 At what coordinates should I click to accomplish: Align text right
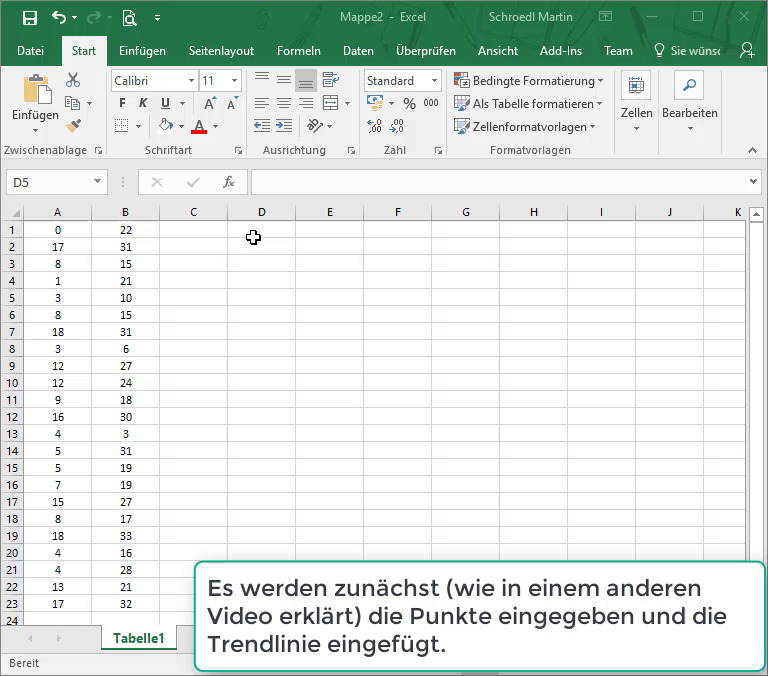click(306, 103)
